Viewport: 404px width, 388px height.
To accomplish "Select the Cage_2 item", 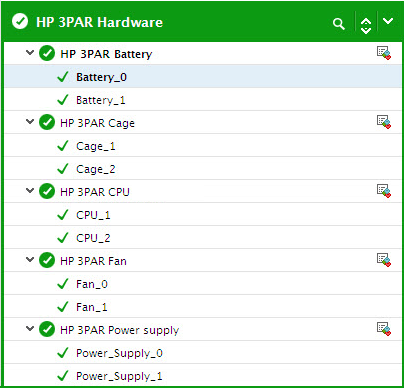I will click(x=203, y=168).
